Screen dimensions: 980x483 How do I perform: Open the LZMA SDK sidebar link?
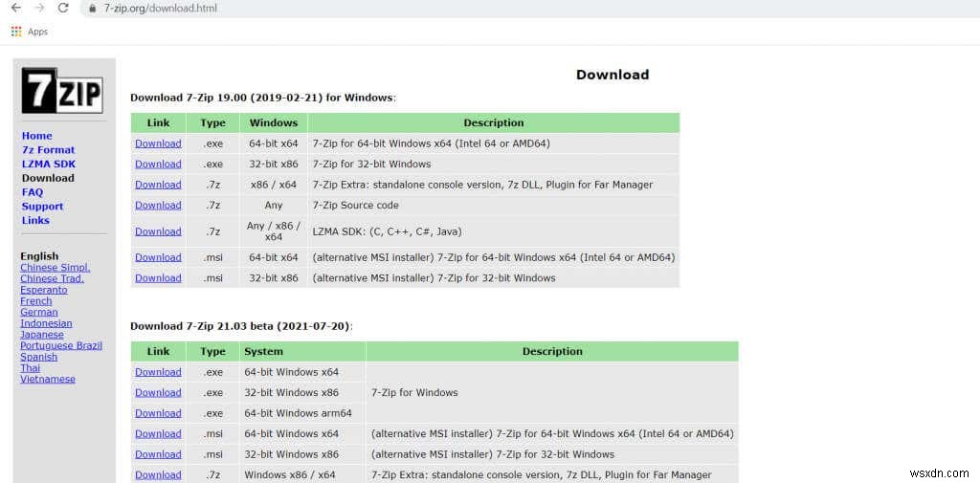point(48,164)
